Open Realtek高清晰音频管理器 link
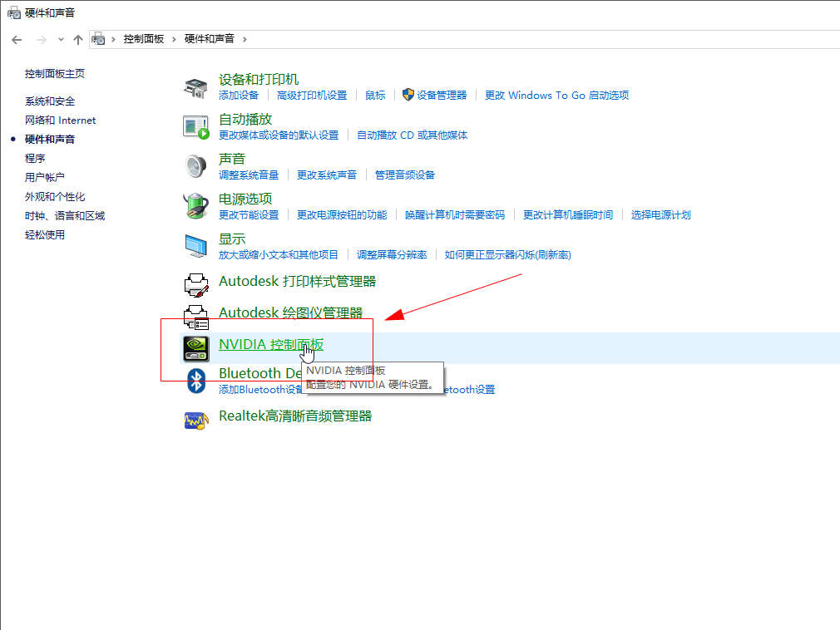The width and height of the screenshot is (840, 630). click(x=295, y=416)
